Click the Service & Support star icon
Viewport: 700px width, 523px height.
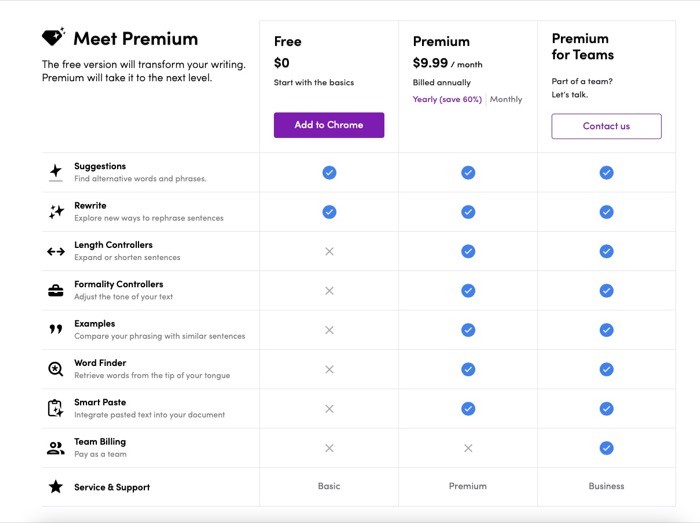point(56,486)
